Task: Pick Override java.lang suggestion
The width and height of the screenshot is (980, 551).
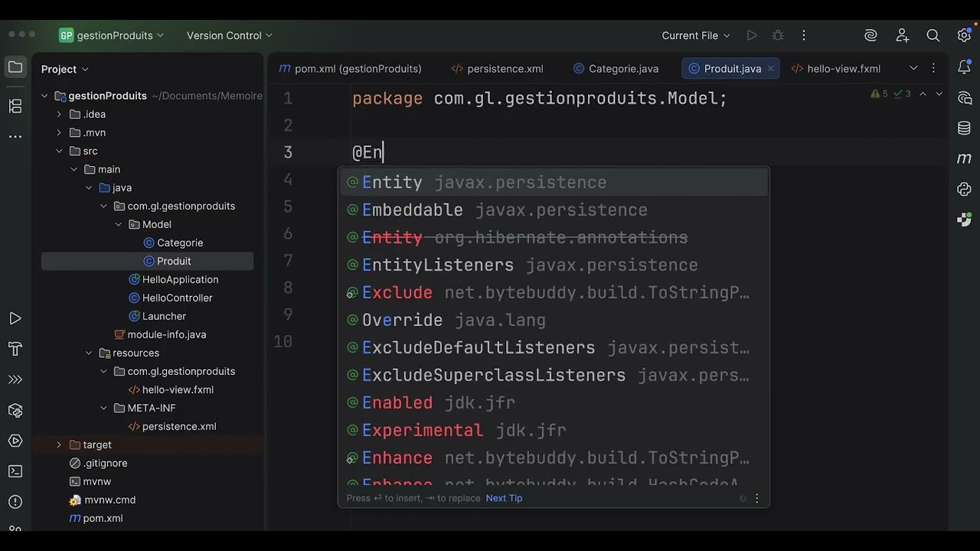Action: pos(554,320)
